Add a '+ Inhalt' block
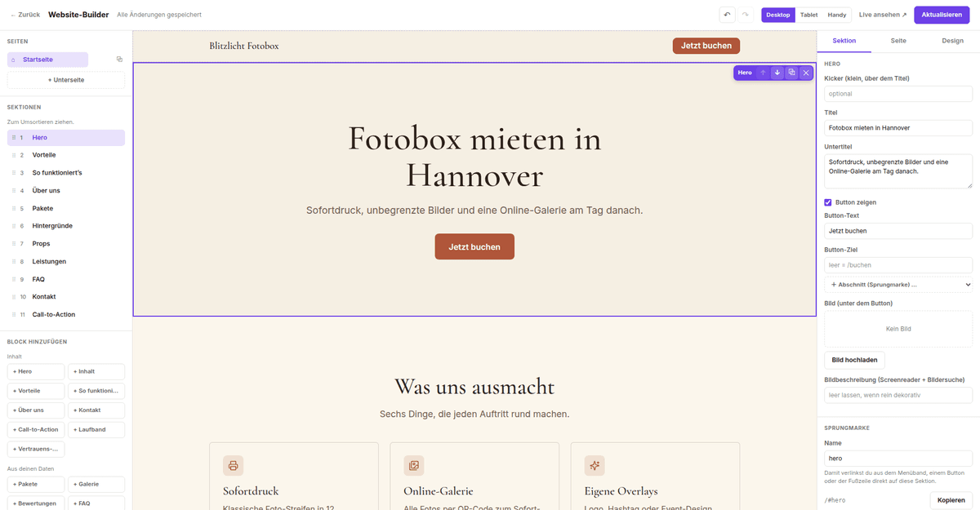The width and height of the screenshot is (980, 510). (x=96, y=371)
